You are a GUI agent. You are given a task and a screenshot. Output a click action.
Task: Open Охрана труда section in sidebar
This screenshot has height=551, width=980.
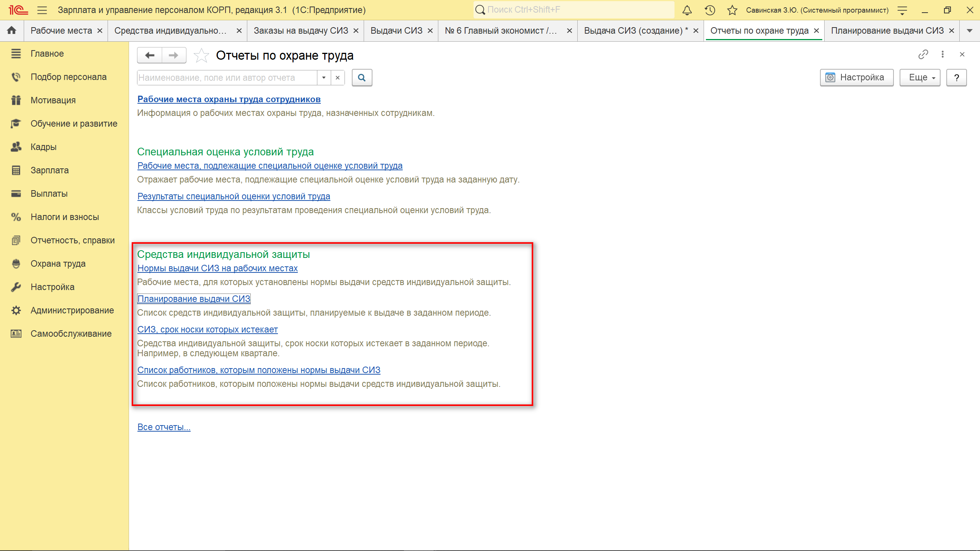coord(58,264)
